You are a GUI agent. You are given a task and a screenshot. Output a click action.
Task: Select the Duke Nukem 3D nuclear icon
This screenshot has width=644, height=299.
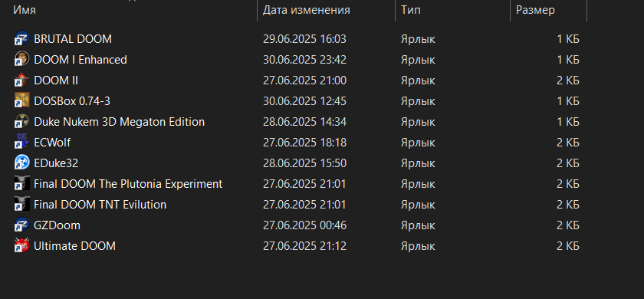point(21,122)
